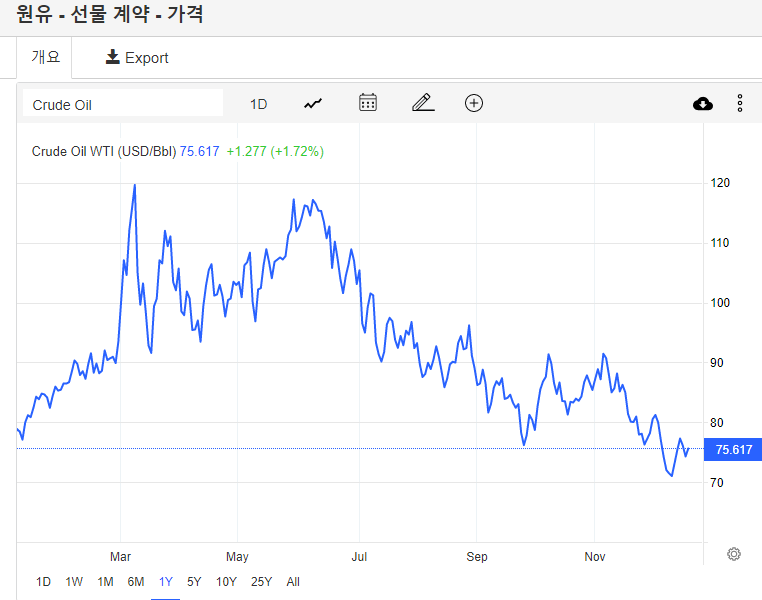Select the 1D range at bottom

(x=43, y=582)
